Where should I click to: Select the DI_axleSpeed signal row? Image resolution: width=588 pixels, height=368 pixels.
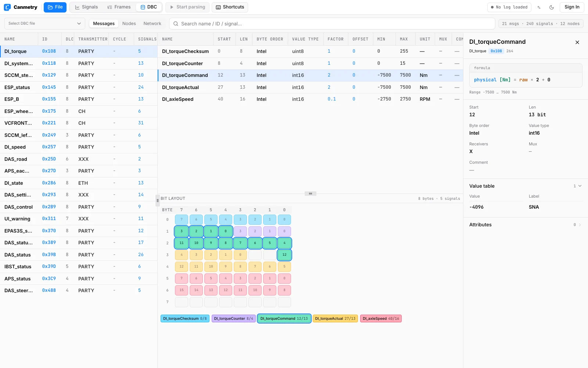[x=311, y=99]
